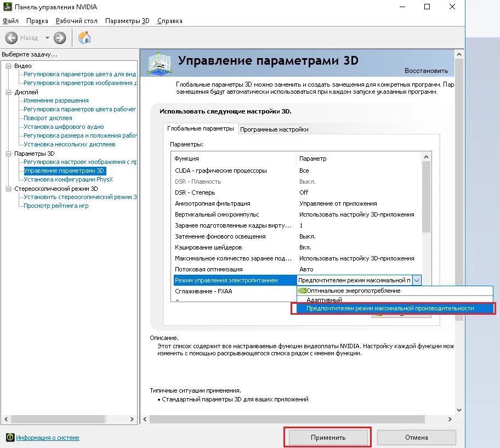
Task: Click Применить button
Action: click(328, 438)
